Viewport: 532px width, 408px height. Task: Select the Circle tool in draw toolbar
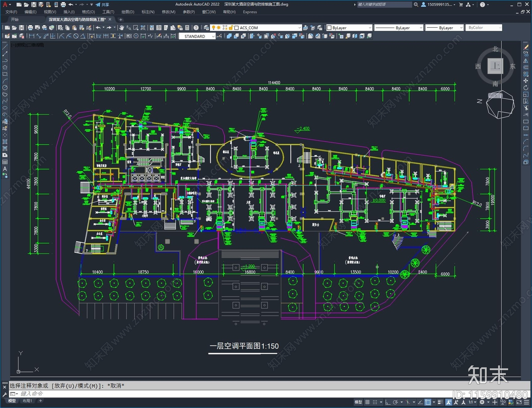pos(5,87)
